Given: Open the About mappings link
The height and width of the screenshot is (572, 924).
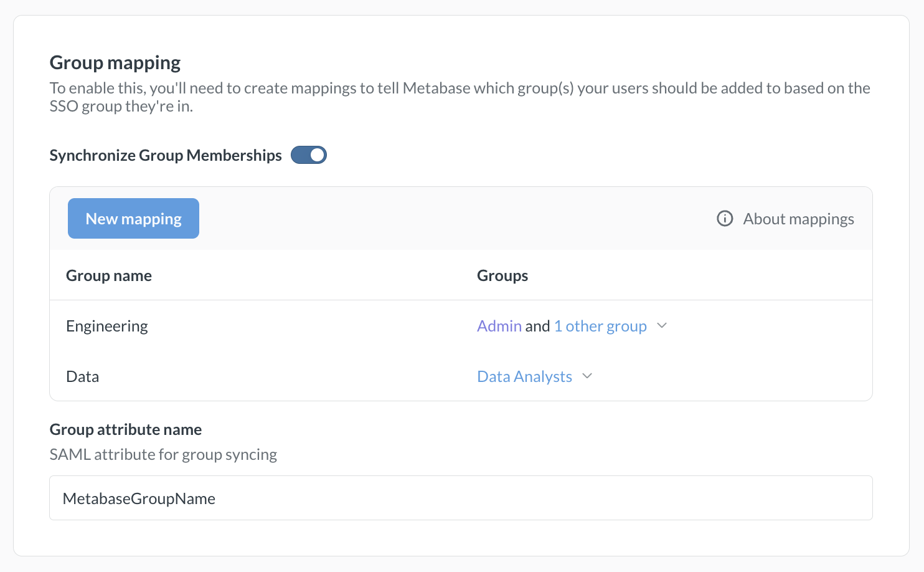Looking at the screenshot, I should tap(798, 219).
